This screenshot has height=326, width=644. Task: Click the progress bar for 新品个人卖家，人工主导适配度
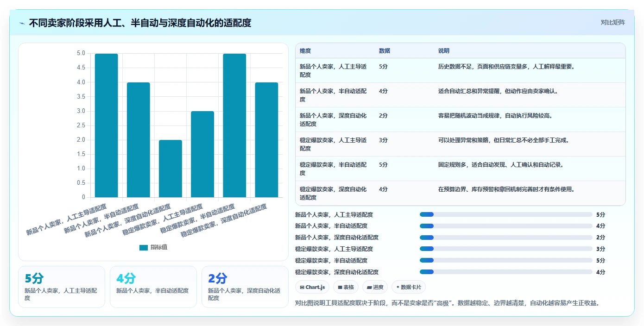click(506, 214)
